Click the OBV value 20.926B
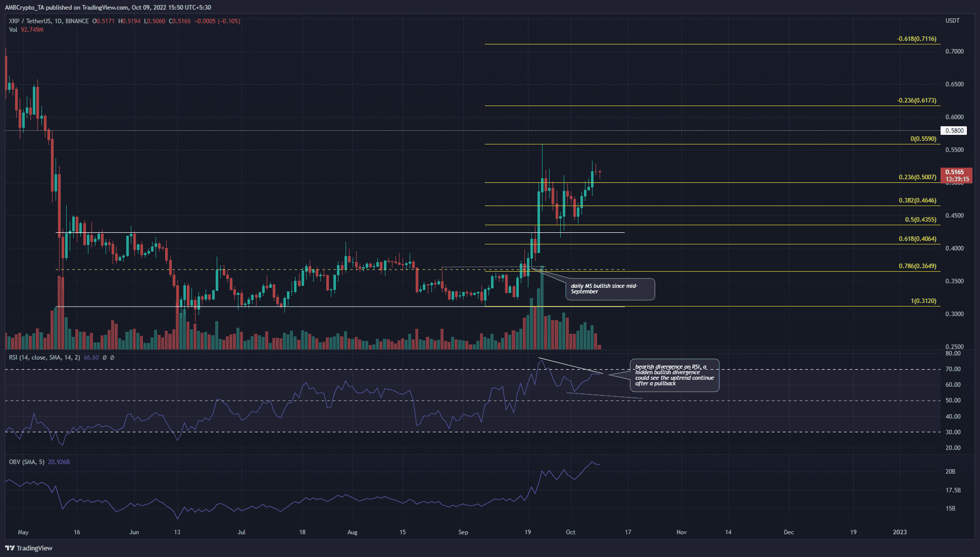The image size is (980, 557). pos(59,462)
